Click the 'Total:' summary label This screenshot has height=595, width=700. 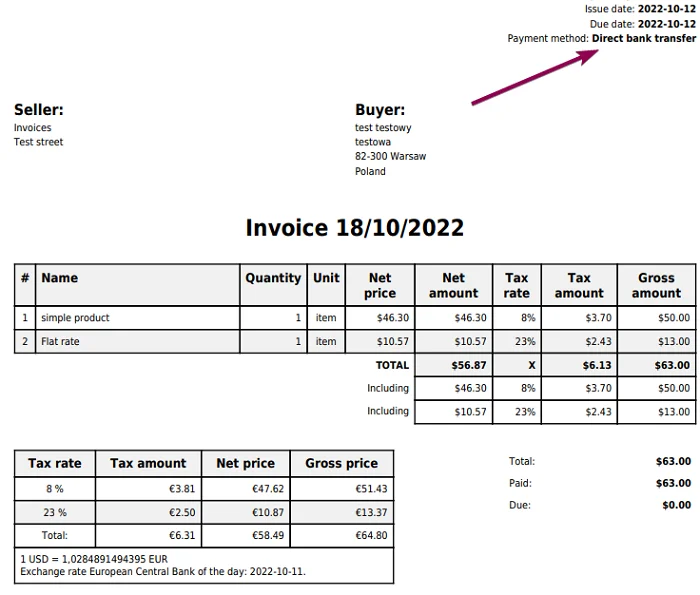click(522, 462)
